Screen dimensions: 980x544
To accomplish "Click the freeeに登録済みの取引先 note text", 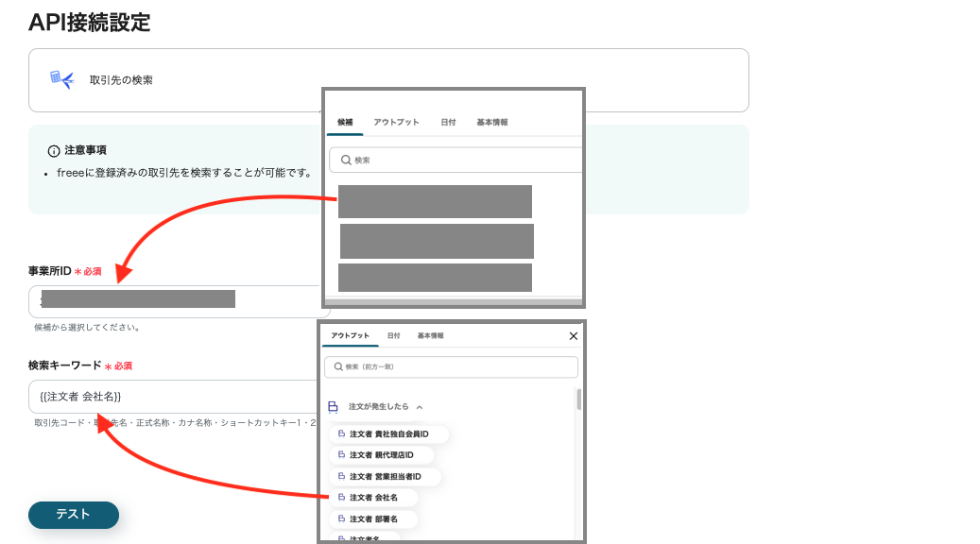I will (x=185, y=173).
